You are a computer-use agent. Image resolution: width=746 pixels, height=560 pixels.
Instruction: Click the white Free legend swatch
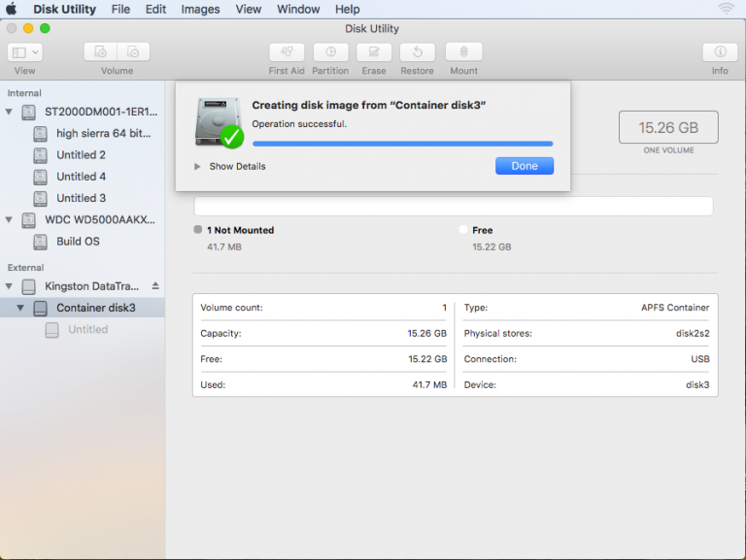(x=463, y=230)
